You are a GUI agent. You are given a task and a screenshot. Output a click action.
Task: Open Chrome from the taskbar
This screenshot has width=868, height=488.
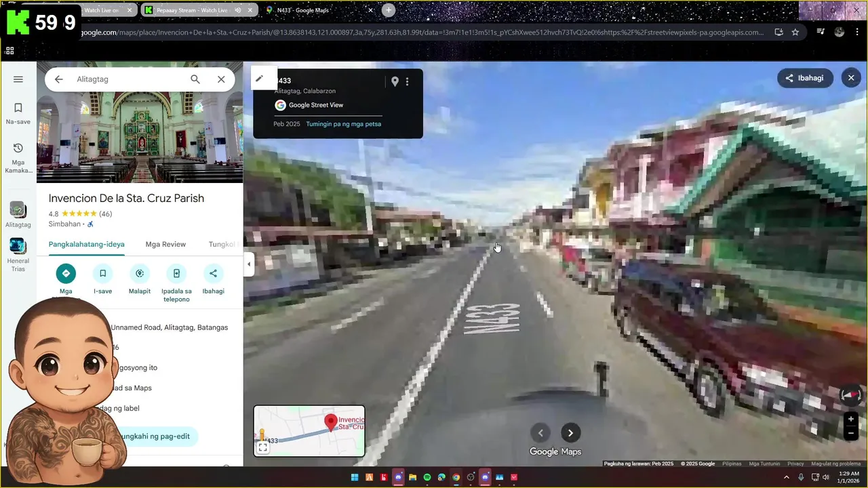(456, 477)
